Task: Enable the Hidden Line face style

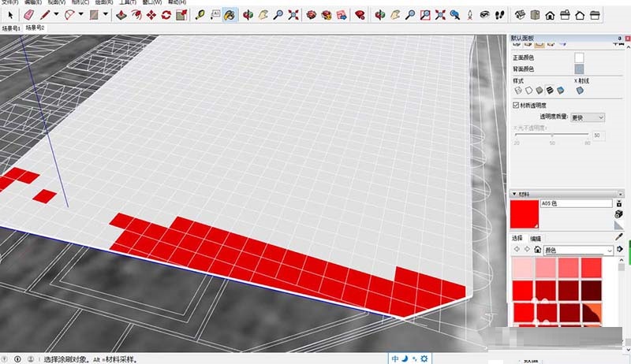Action: (x=528, y=91)
